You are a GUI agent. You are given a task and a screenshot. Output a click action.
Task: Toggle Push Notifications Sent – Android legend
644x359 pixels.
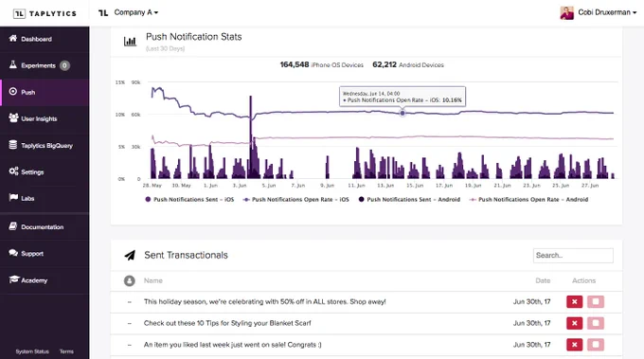point(409,199)
